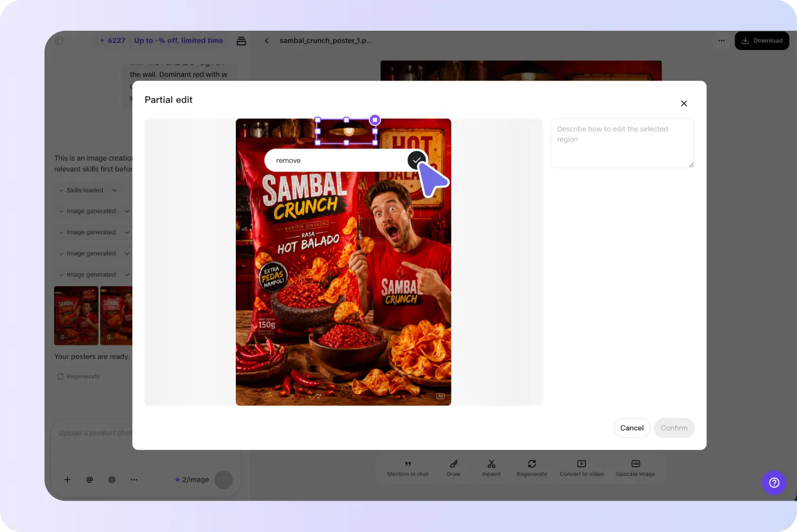Select the Inpaint tool
797x532 pixels.
491,468
